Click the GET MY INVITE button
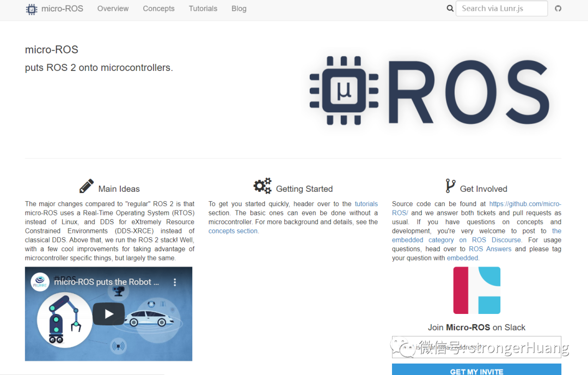 (x=476, y=371)
